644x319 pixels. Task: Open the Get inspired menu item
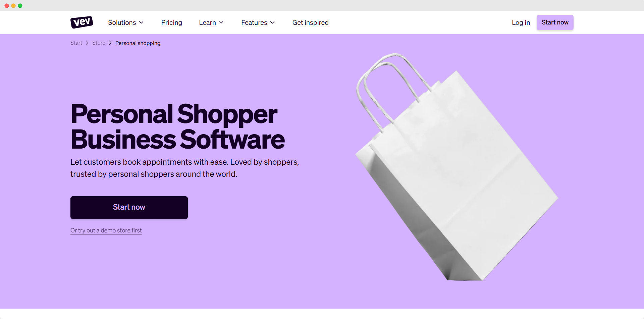click(x=311, y=22)
